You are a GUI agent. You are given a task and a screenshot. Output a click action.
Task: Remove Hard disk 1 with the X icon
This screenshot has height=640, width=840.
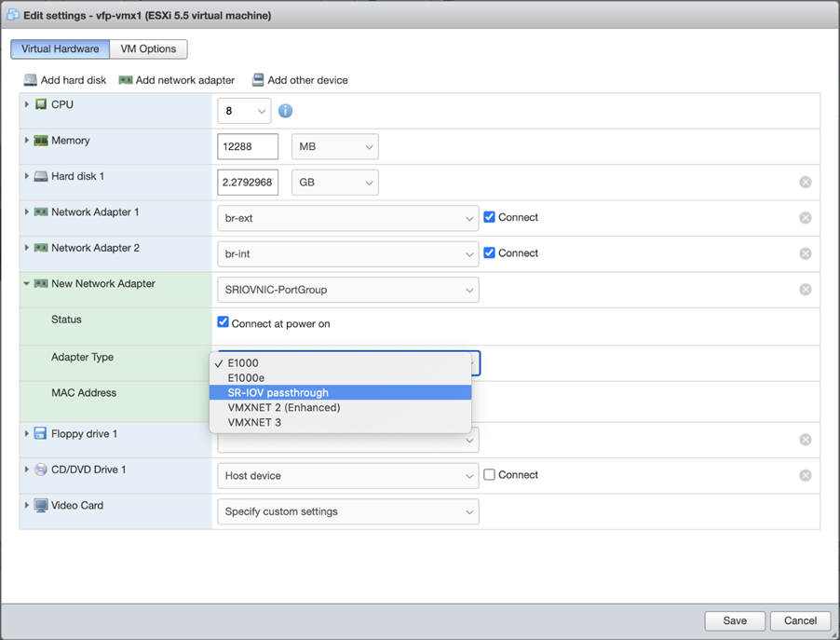[806, 183]
